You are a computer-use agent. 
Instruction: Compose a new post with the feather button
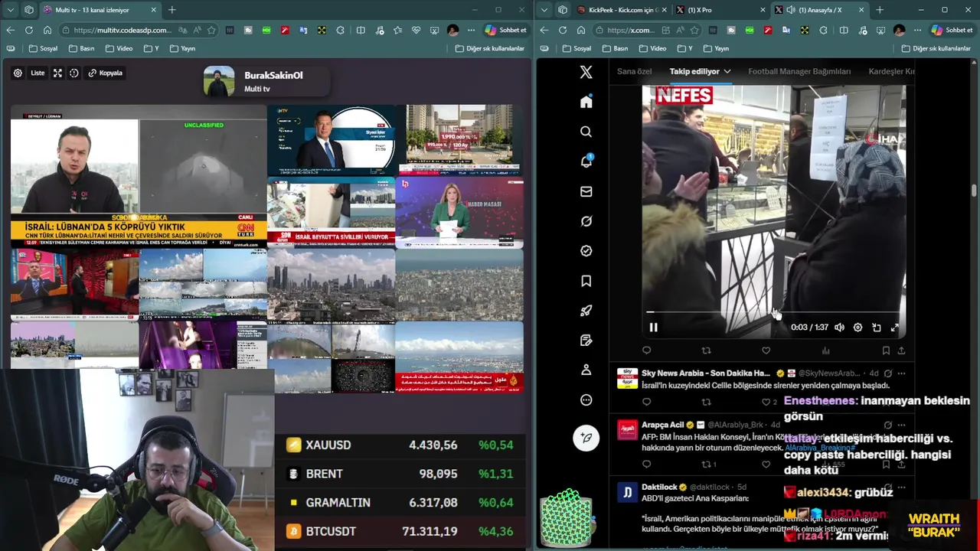[586, 438]
